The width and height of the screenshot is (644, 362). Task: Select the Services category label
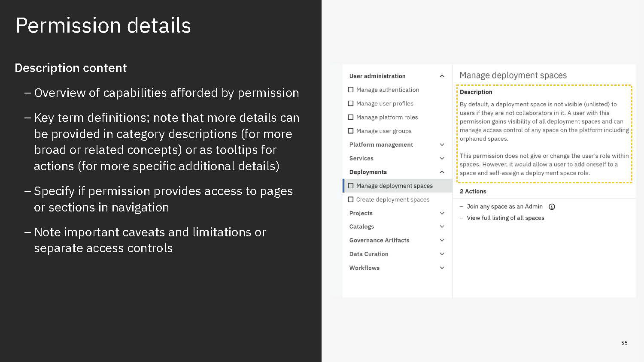tap(361, 158)
